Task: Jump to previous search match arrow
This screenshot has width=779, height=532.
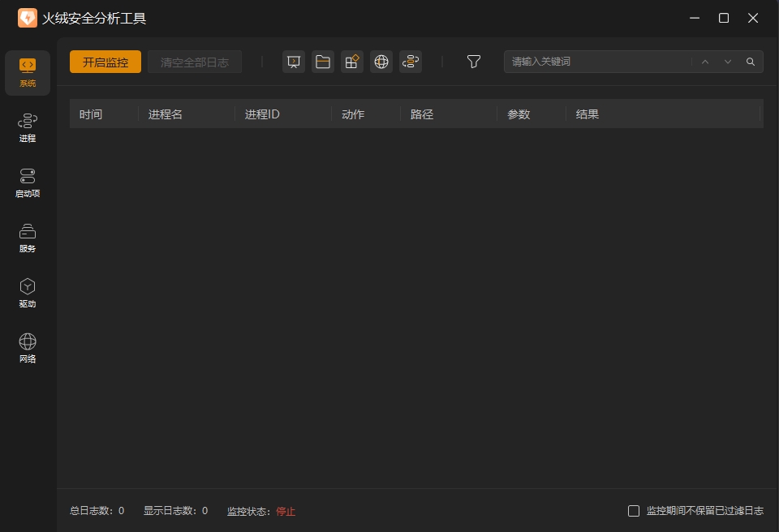Action: [705, 62]
